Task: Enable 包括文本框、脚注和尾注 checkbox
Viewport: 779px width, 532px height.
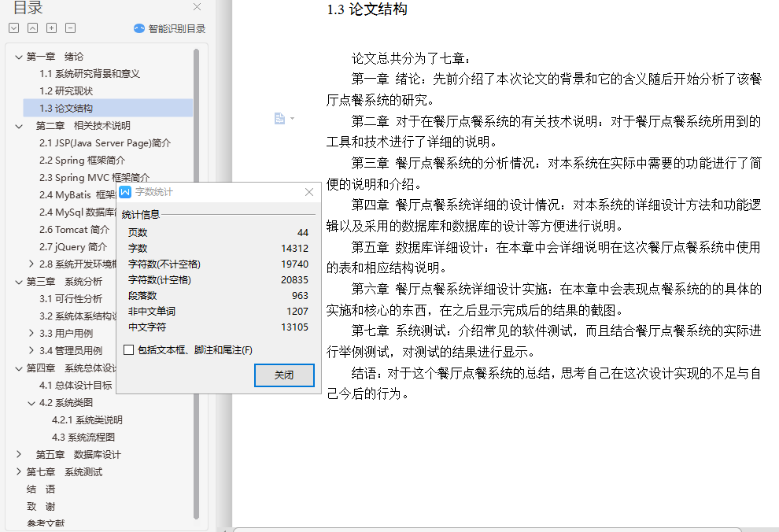Action: [x=129, y=350]
